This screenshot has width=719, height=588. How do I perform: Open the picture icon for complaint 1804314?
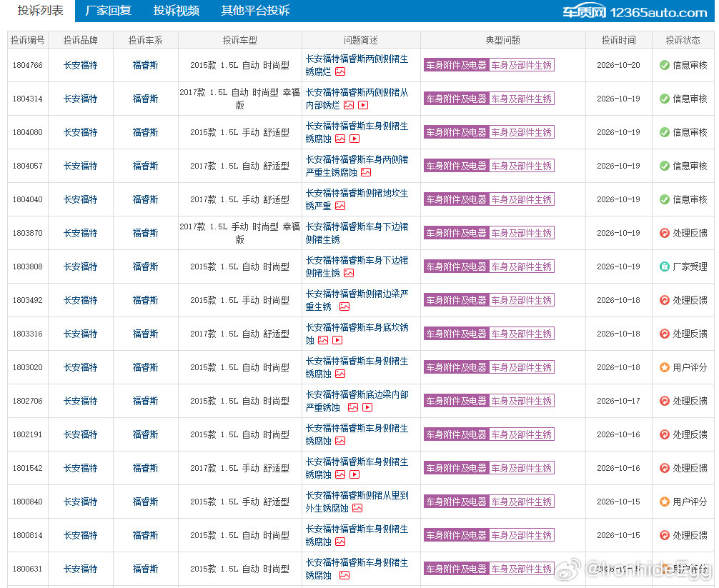click(349, 106)
